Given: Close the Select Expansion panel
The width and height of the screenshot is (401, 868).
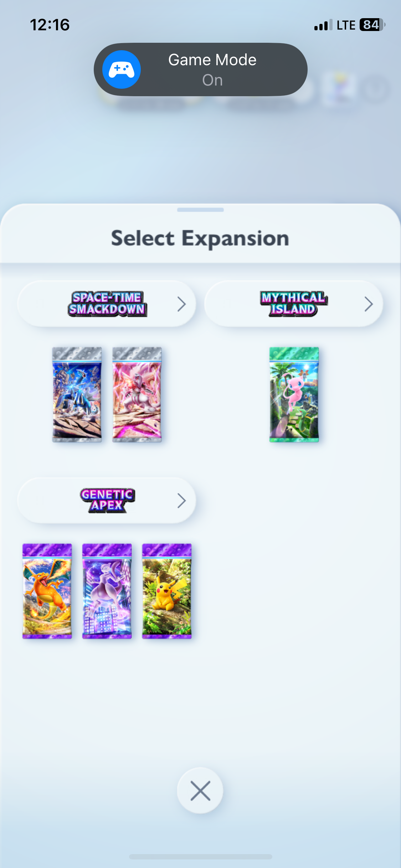Looking at the screenshot, I should point(200,791).
